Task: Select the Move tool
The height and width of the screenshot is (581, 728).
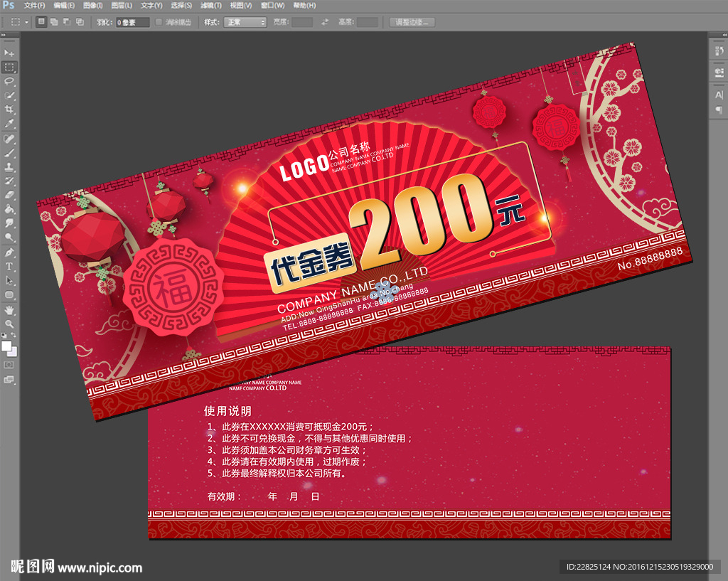Action: (x=9, y=53)
